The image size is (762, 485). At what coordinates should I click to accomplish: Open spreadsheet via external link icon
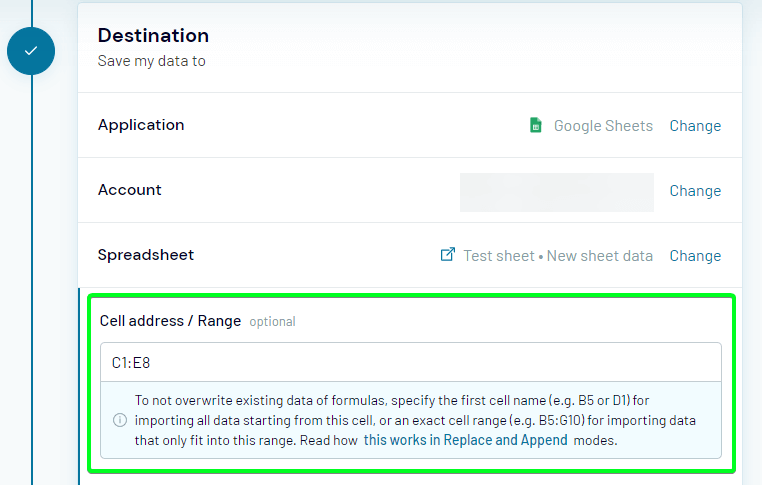click(x=448, y=255)
